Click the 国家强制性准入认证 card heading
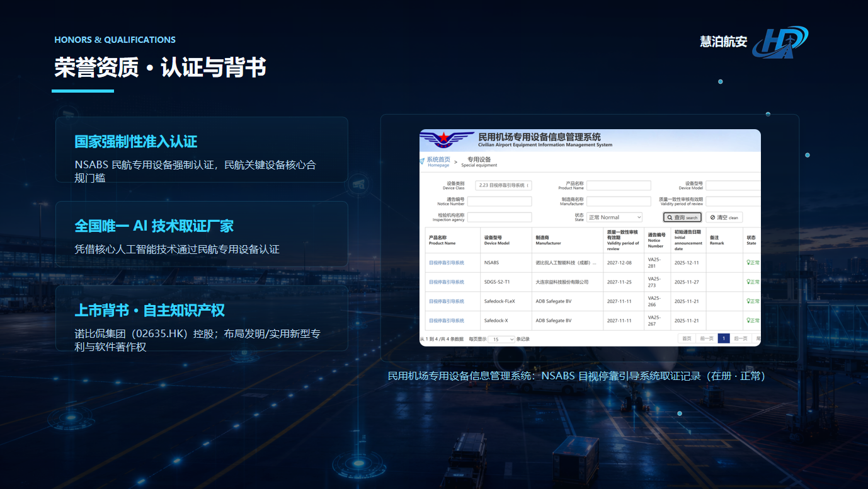Screen dimensions: 868x489 [136, 141]
